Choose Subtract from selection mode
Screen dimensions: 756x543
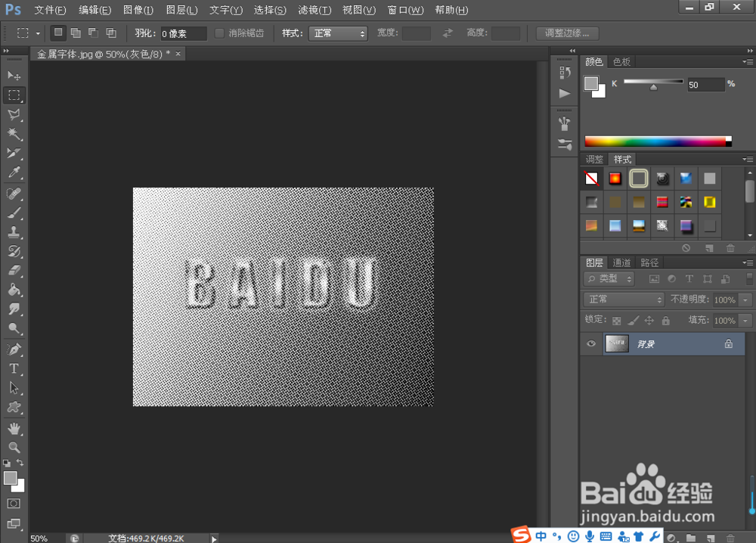[x=93, y=33]
